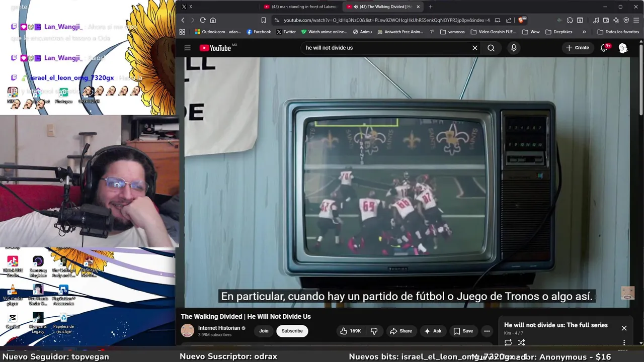Expand the vamonos bookmark folder
This screenshot has height=362, width=644.
(452, 32)
